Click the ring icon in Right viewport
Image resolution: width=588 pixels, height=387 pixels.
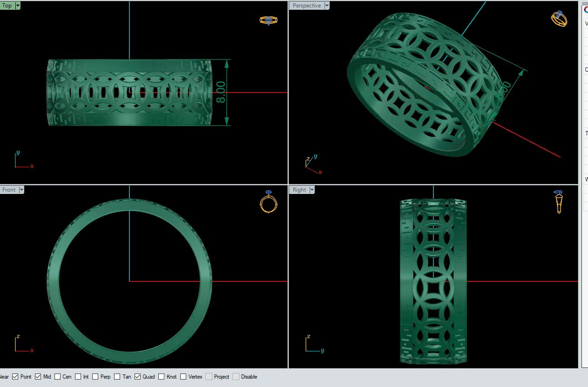559,202
